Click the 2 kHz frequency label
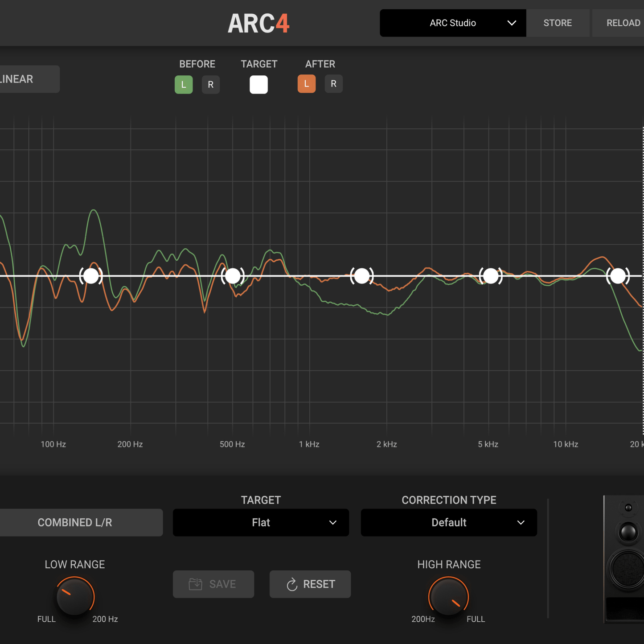 386,444
